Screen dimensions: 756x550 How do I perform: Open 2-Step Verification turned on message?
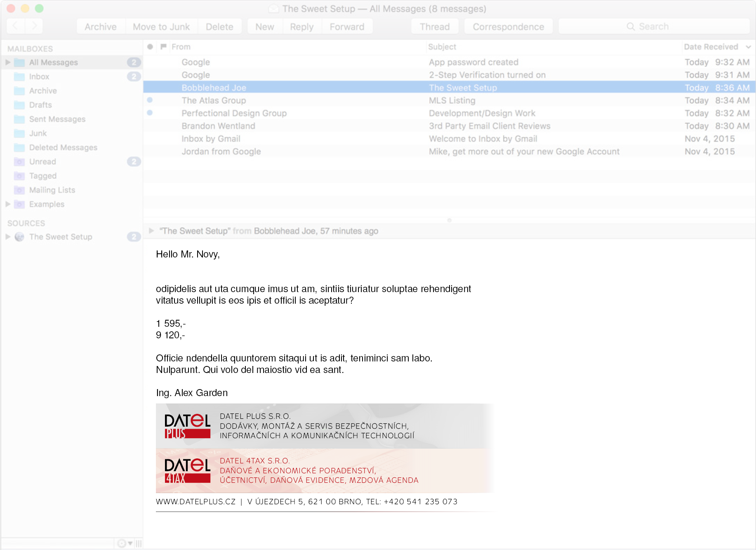coord(449,75)
